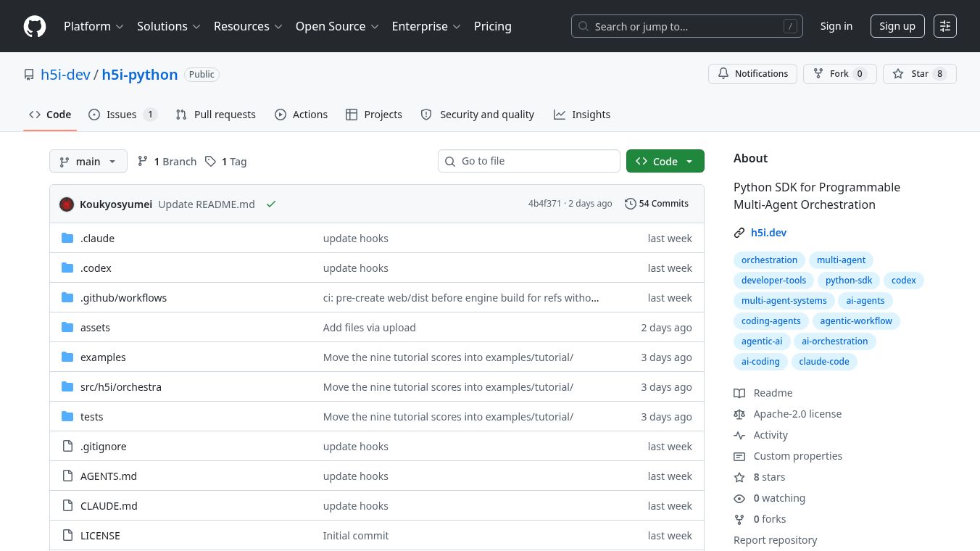980x551 pixels.
Task: Click the LICENSE file icon
Action: point(67,535)
